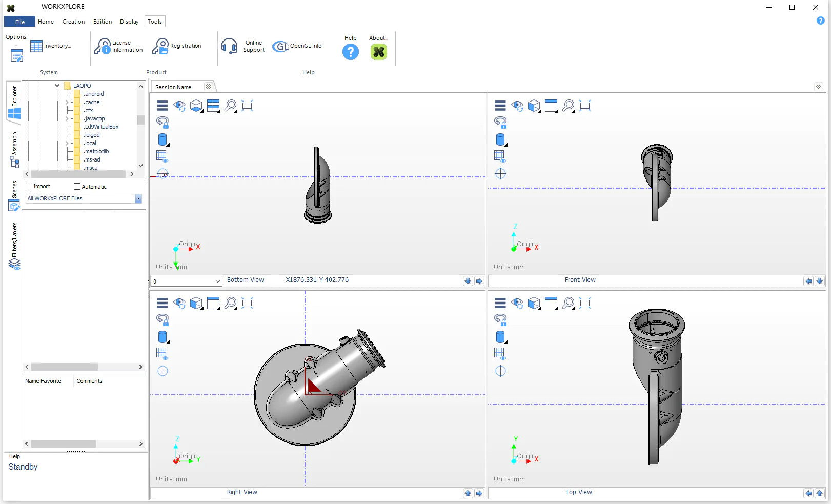Open the Inventory tool
This screenshot has height=504, width=831.
(x=36, y=46)
